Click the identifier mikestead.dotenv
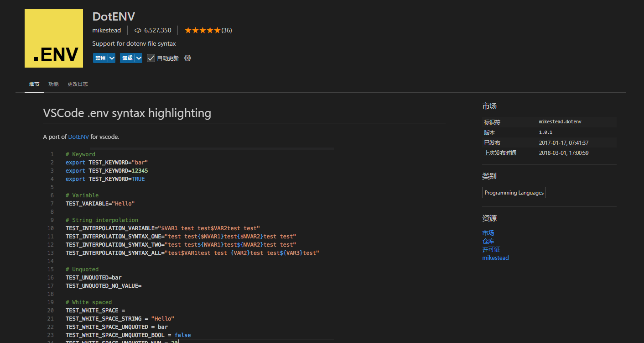 point(560,122)
